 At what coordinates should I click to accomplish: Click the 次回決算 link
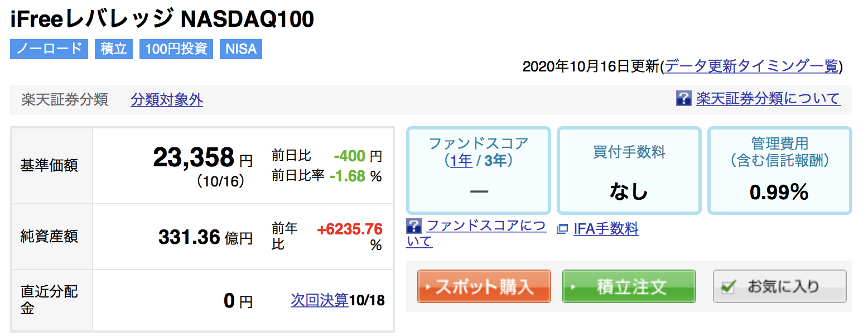click(x=320, y=300)
